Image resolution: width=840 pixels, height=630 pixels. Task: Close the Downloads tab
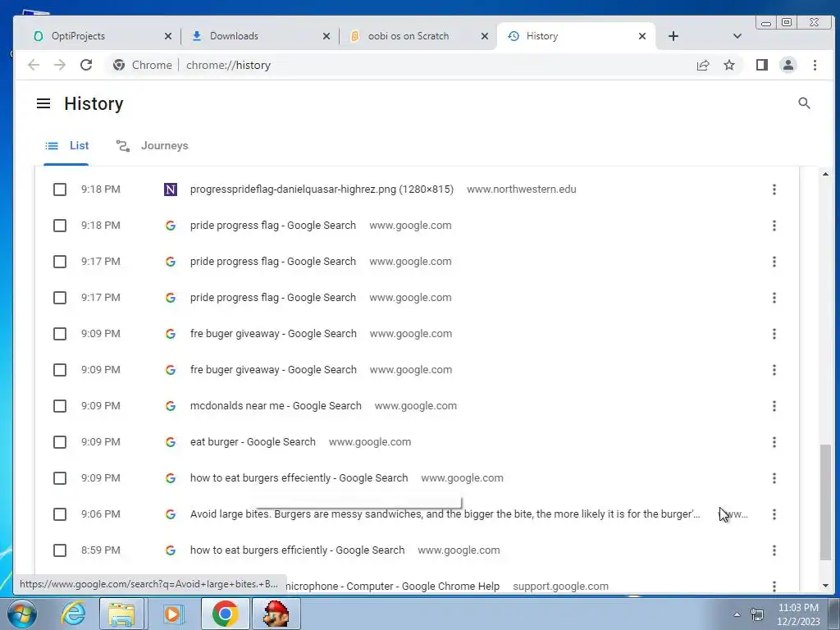click(326, 36)
